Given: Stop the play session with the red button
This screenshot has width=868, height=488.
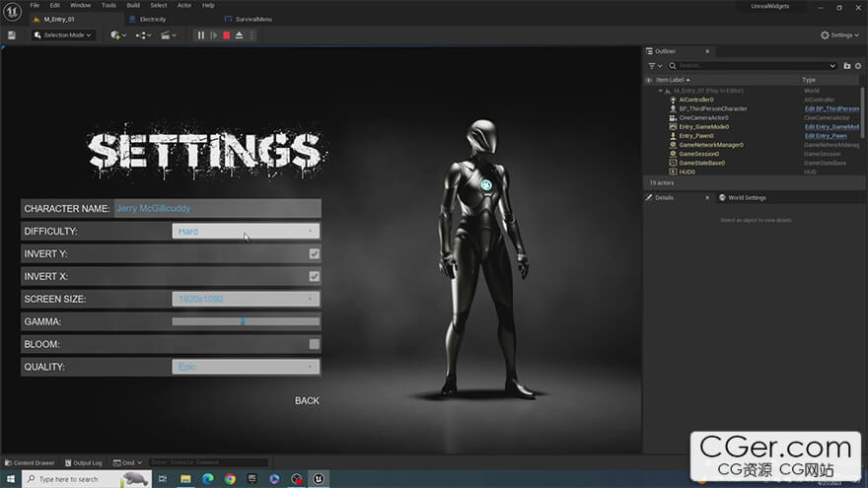Looking at the screenshot, I should 227,35.
